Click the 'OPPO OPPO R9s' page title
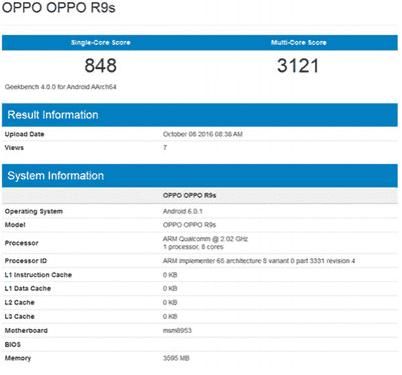Image resolution: width=402 pixels, height=375 pixels. pos(58,7)
